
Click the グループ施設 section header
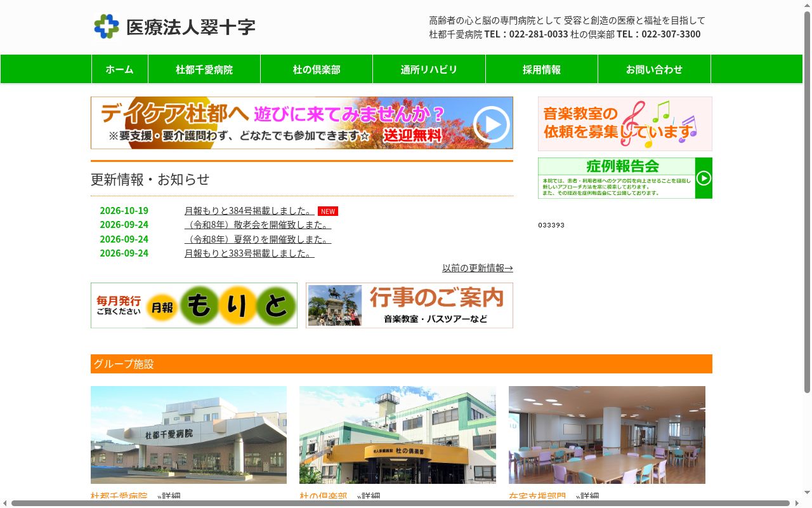(x=402, y=364)
